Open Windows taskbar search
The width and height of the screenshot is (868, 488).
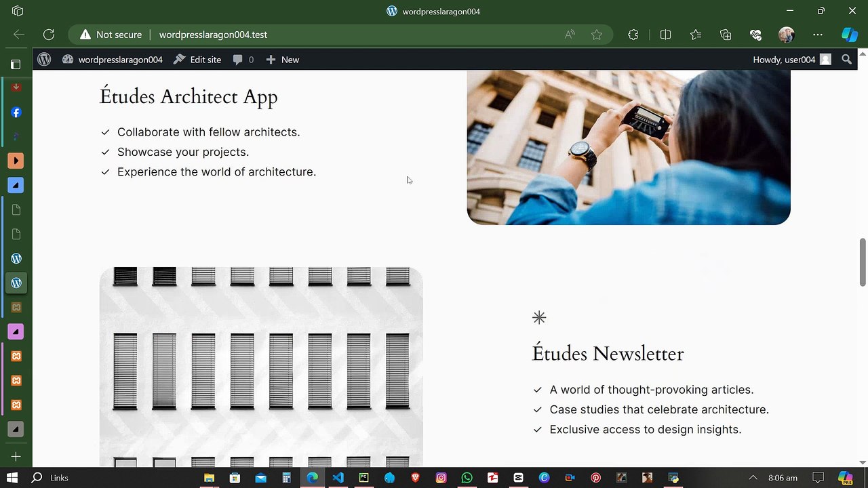pyautogui.click(x=37, y=478)
